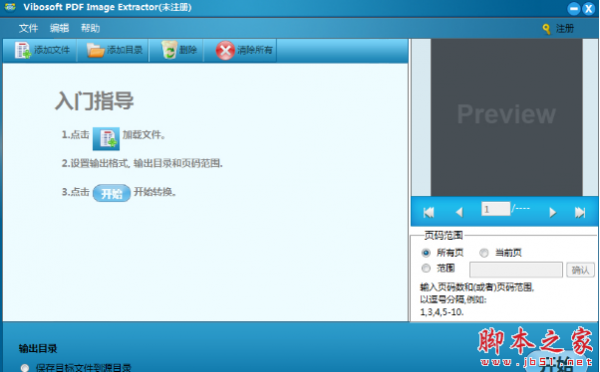
Task: Go to the first page of preview
Action: (429, 212)
